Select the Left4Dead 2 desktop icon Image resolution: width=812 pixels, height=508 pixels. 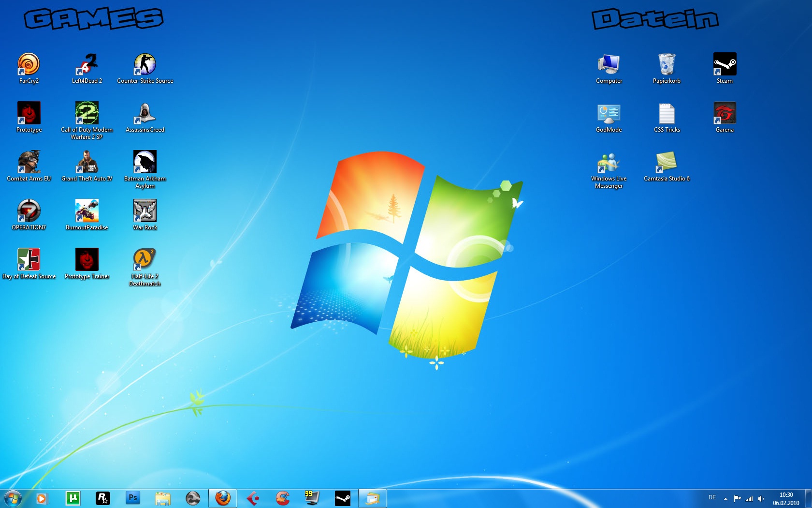87,68
